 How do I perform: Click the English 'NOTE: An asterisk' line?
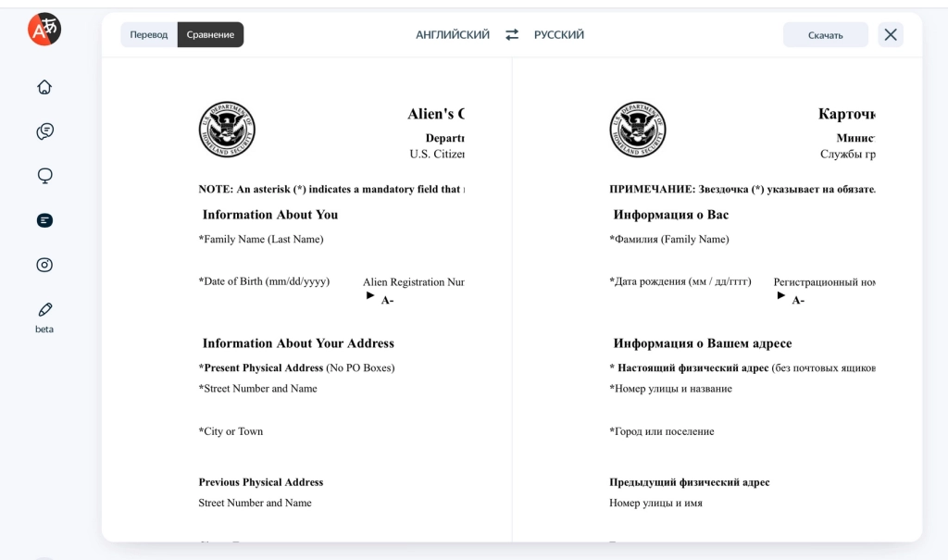(x=331, y=189)
